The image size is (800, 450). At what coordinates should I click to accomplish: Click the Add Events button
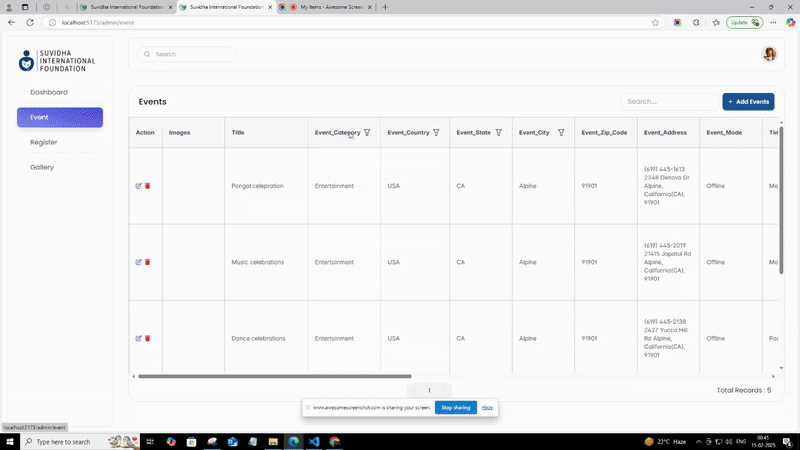tap(748, 102)
